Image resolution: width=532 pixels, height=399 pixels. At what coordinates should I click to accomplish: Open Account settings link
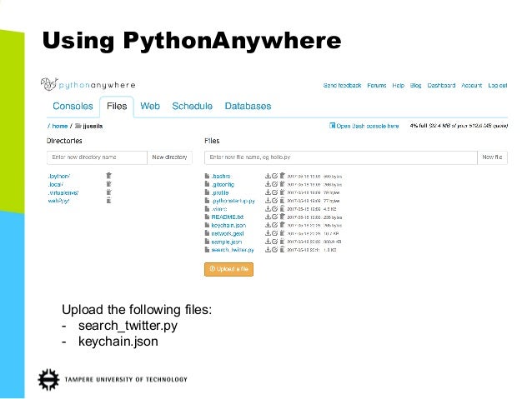[x=472, y=86]
